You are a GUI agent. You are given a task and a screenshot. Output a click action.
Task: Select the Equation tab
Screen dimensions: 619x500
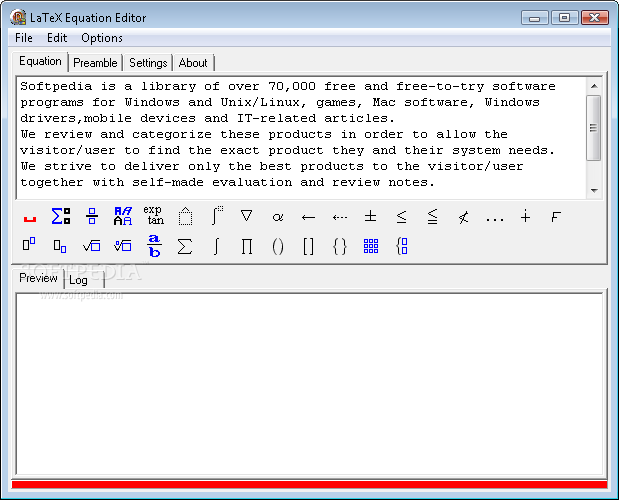coord(40,62)
